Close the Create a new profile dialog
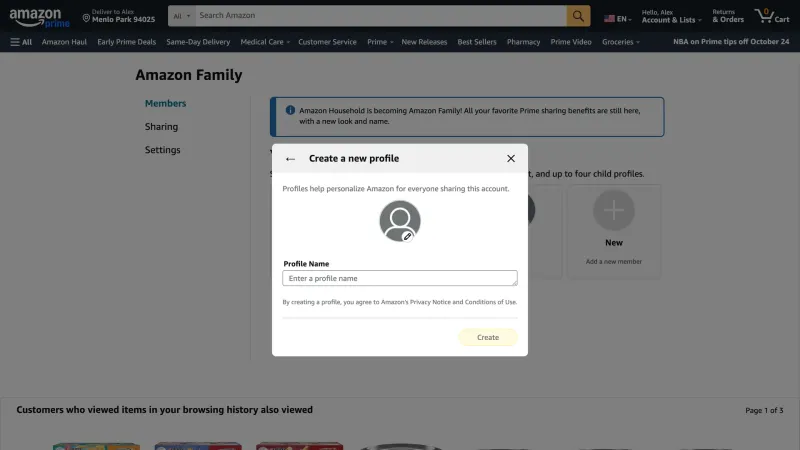 (511, 159)
